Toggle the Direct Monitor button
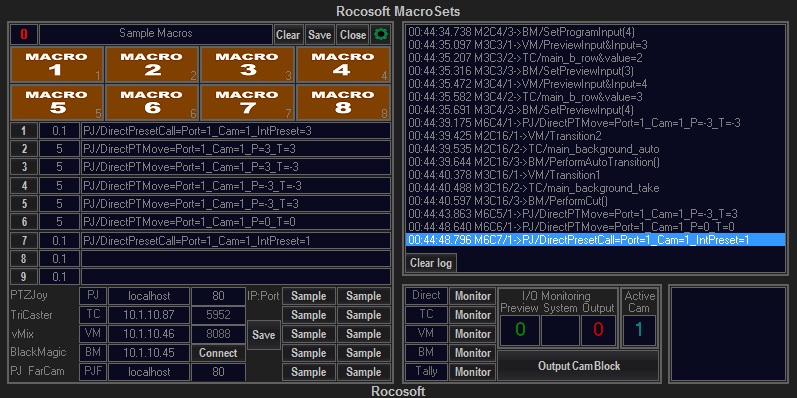This screenshot has width=797, height=398. tap(473, 296)
